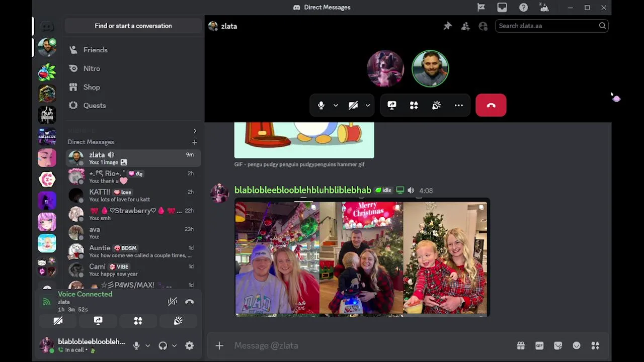Disconnect from voice in Voice Connected panel
This screenshot has height=362, width=644.
pyautogui.click(x=190, y=302)
